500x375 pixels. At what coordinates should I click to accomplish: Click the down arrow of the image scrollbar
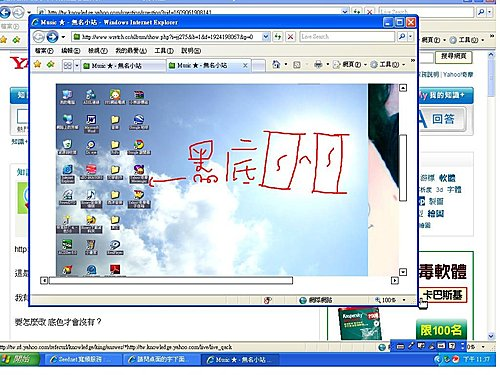pyautogui.click(x=403, y=272)
